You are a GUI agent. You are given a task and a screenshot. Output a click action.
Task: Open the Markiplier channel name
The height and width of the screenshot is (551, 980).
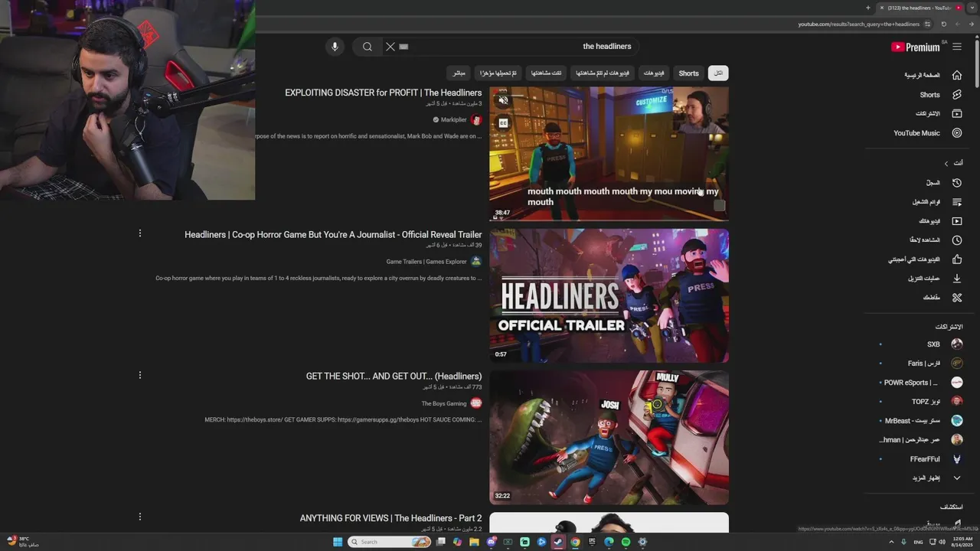(453, 120)
